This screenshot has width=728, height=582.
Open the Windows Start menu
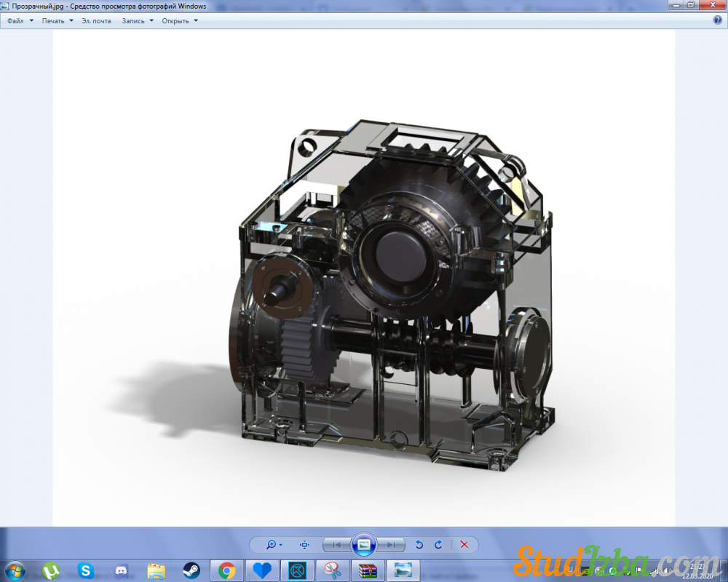tap(15, 570)
